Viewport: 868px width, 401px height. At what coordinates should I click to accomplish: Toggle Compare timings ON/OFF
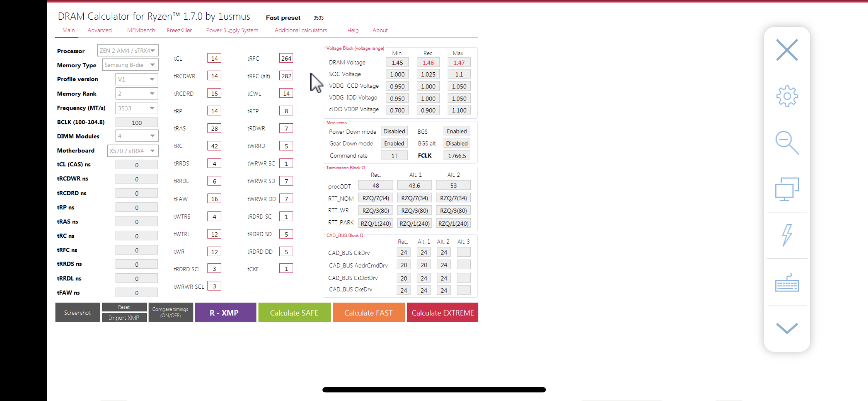tap(170, 312)
